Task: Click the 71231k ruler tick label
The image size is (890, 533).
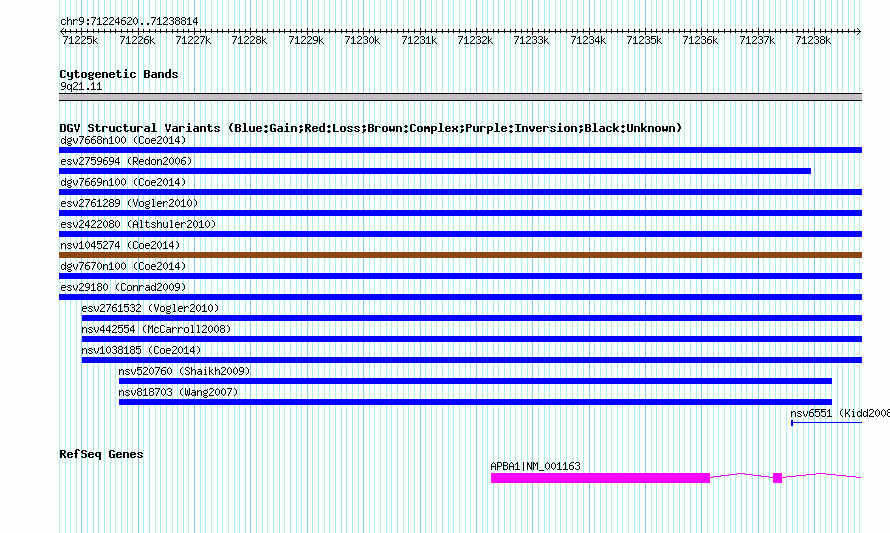Action: click(x=419, y=40)
